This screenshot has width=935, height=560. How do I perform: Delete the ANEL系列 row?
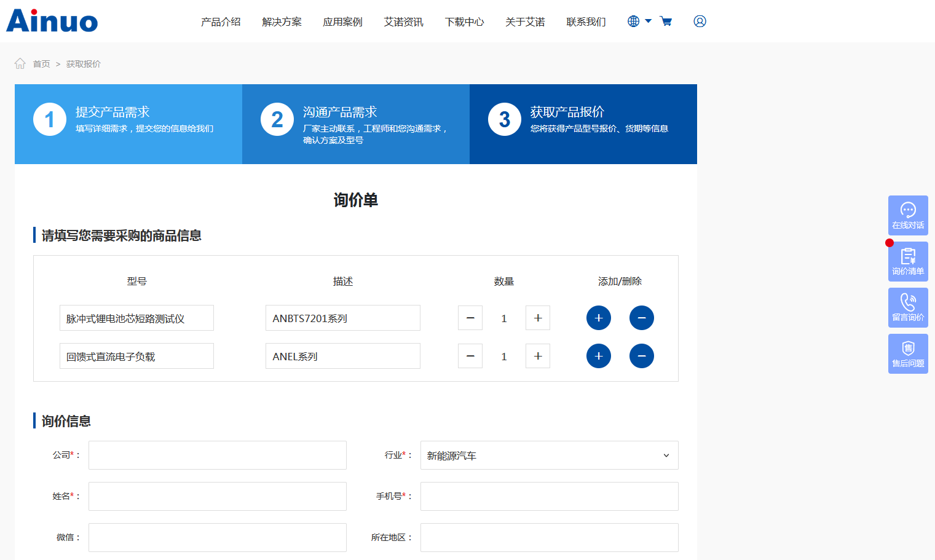[642, 356]
